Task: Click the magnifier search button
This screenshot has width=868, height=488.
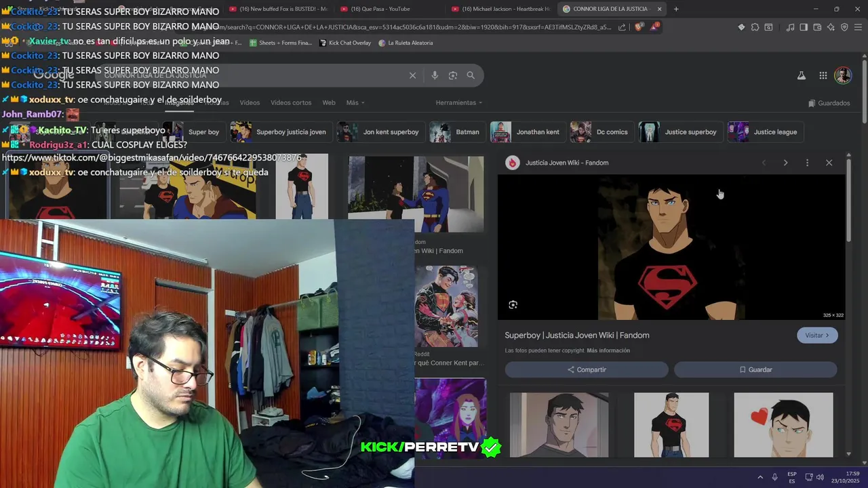Action: point(471,75)
